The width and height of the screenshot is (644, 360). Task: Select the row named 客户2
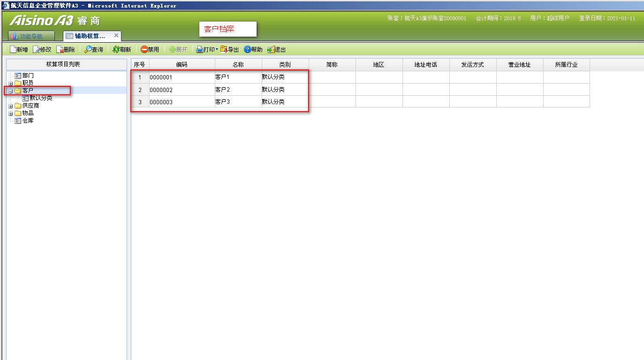click(x=222, y=90)
